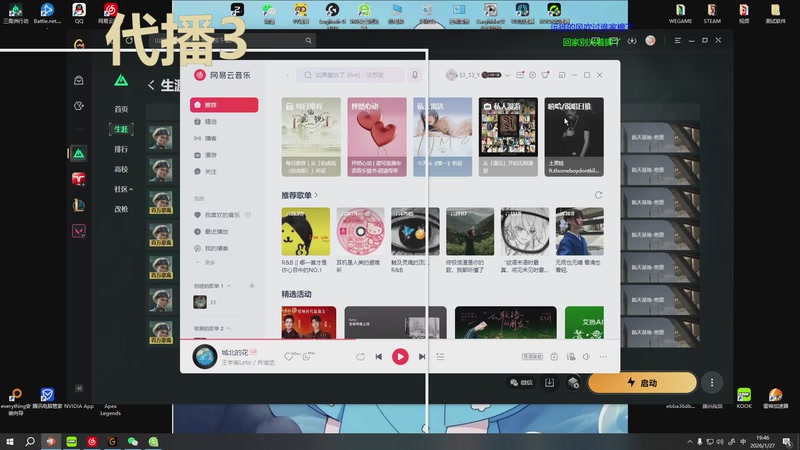This screenshot has height=450, width=800.
Task: Click the yellow 启动 launch button
Action: [642, 383]
